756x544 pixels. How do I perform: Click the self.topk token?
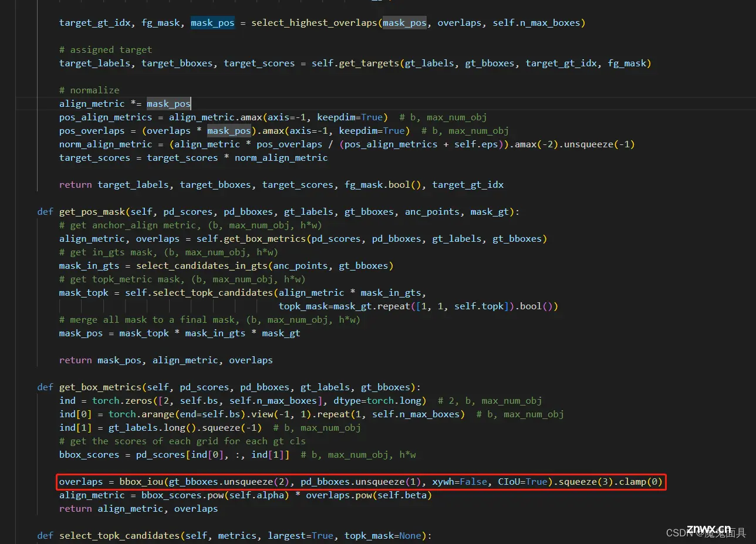pos(478,306)
